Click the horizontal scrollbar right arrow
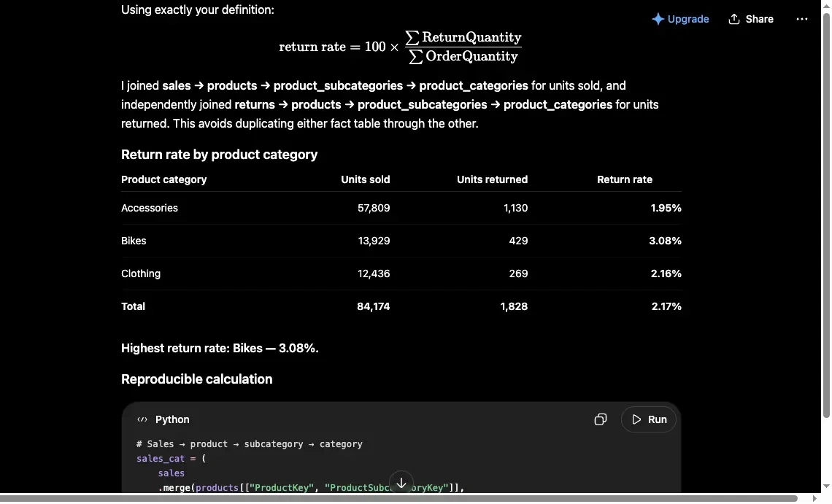 coord(815,498)
